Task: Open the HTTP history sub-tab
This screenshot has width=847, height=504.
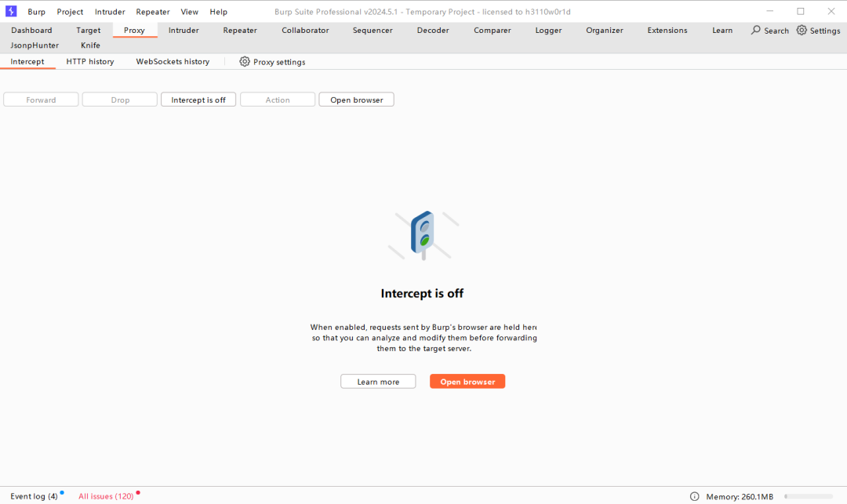Action: (x=90, y=61)
